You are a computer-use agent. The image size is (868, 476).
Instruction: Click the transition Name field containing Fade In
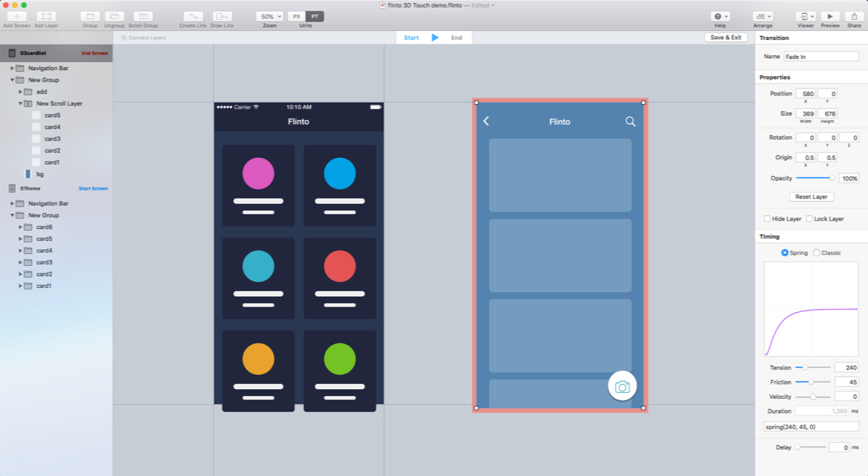click(821, 57)
